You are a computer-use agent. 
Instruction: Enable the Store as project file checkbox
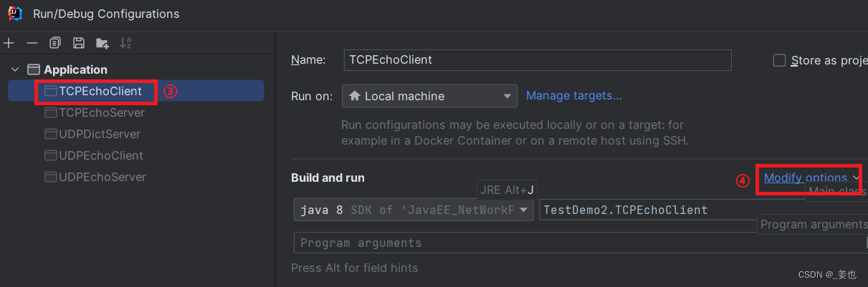[780, 61]
